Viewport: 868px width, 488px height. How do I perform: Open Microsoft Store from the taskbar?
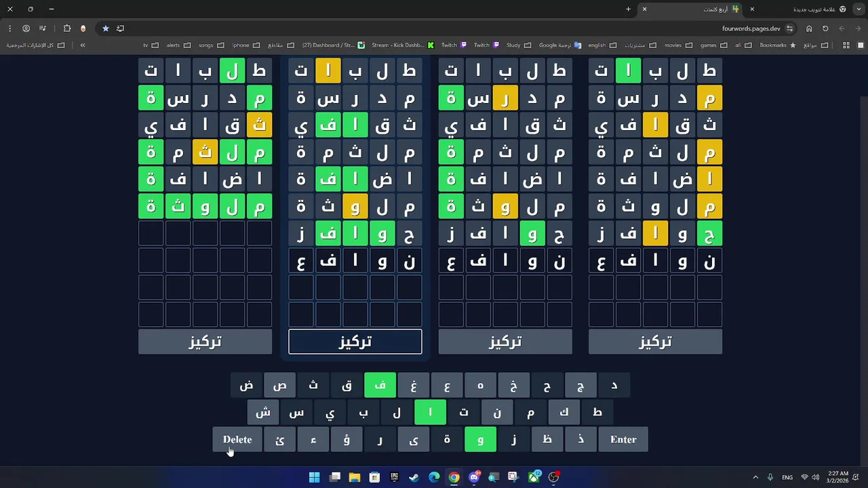coord(374,477)
